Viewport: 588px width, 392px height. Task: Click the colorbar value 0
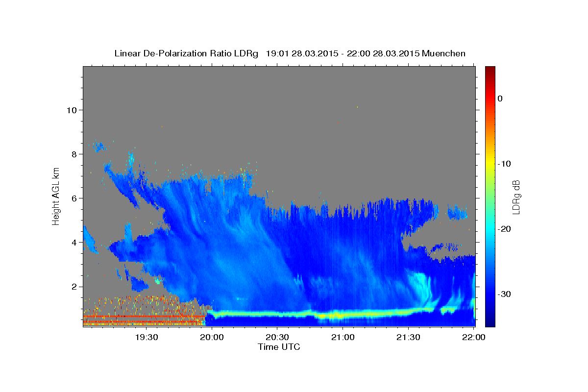point(500,98)
